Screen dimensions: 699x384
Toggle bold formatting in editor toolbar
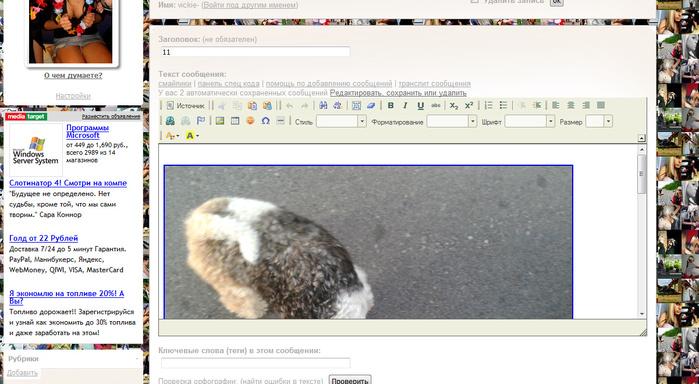point(391,106)
